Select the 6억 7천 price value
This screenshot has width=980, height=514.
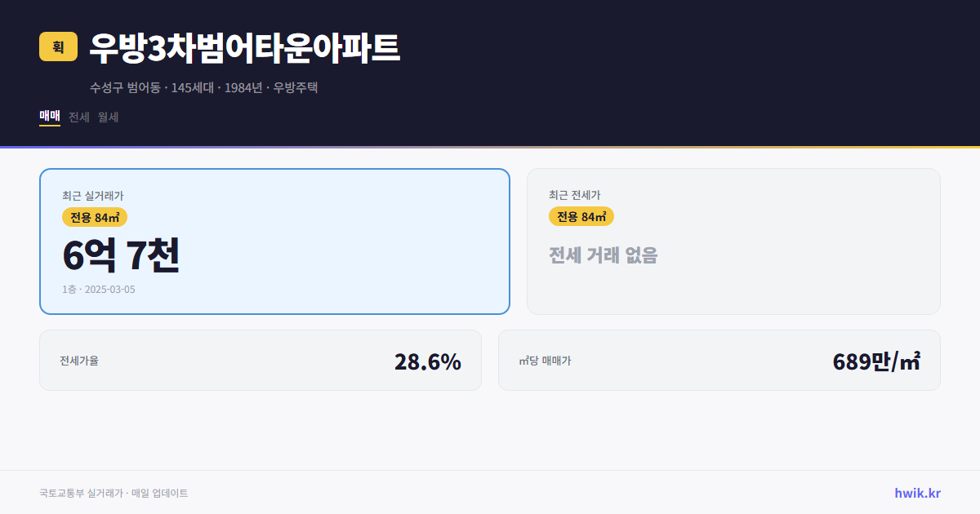click(121, 257)
